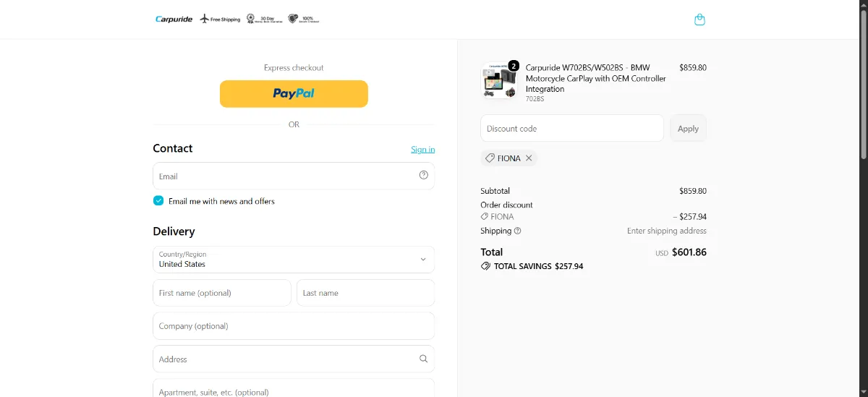The image size is (868, 397).
Task: Click the Email field help icon
Action: pos(424,175)
